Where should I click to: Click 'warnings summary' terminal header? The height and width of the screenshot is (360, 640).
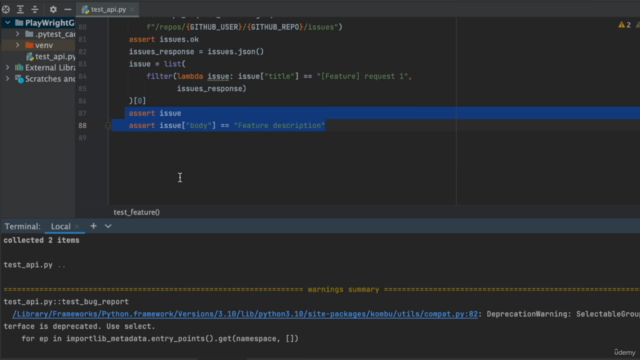pyautogui.click(x=343, y=289)
